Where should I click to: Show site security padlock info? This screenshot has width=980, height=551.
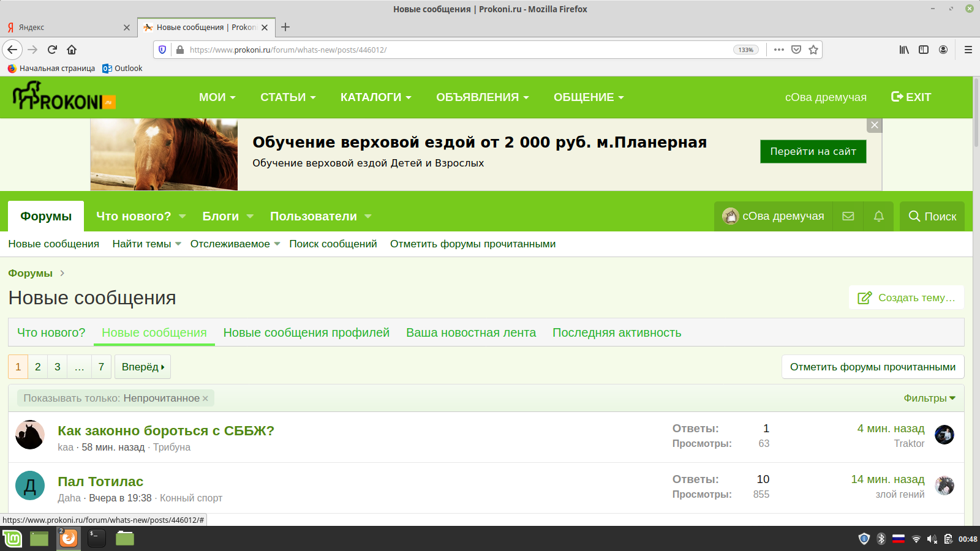[179, 50]
